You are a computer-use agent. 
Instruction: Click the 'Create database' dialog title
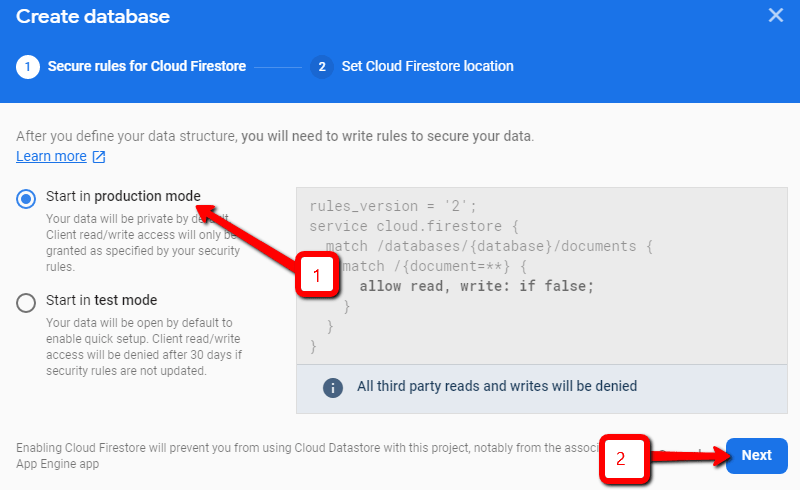tap(93, 16)
